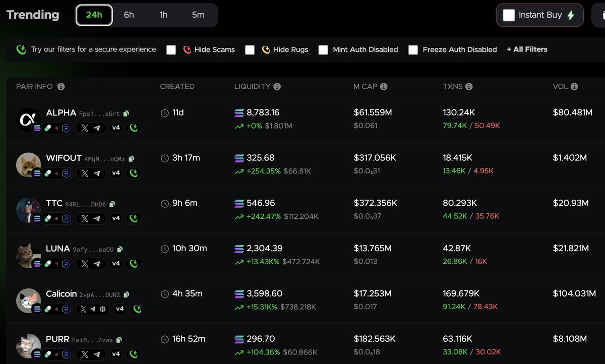Click the TXNS column info icon
The width and height of the screenshot is (605, 364).
tap(469, 87)
